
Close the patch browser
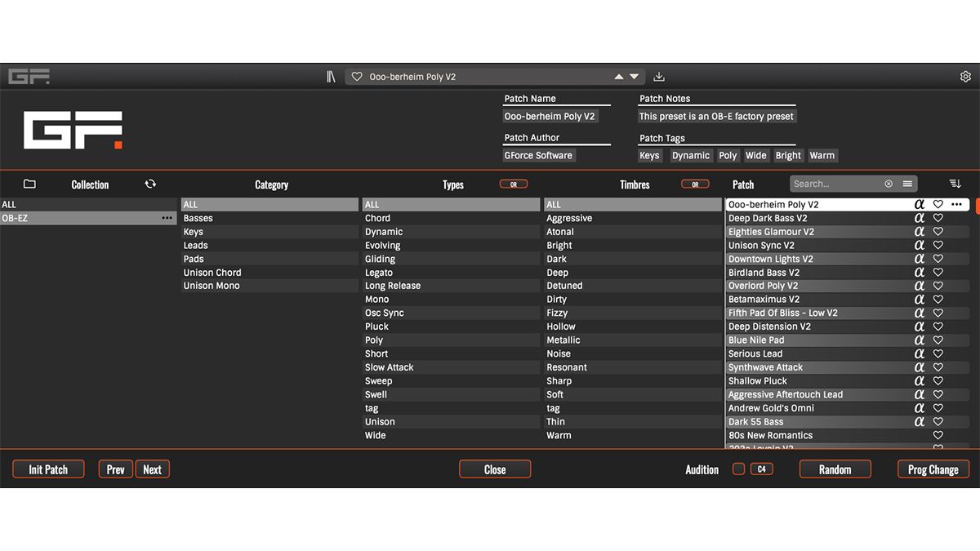(495, 469)
